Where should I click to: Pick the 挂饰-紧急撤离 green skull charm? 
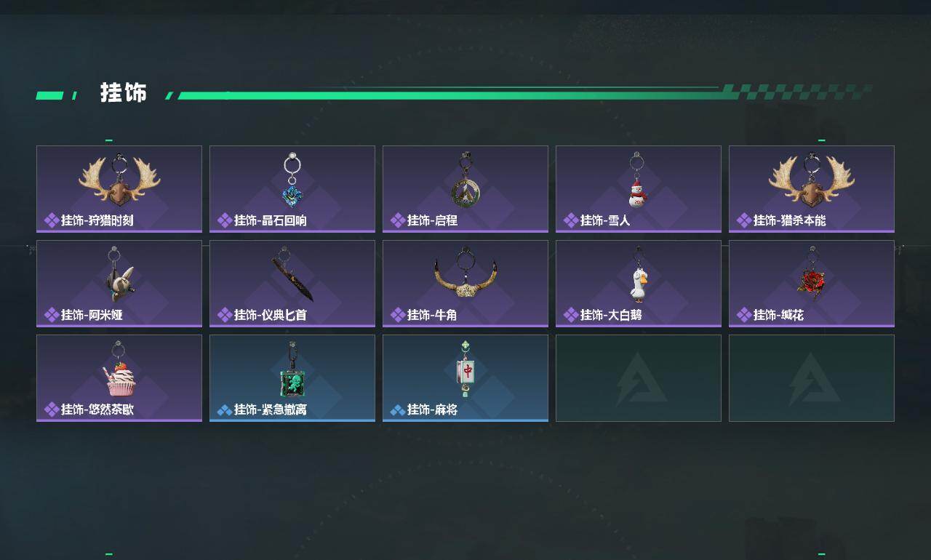click(x=292, y=378)
